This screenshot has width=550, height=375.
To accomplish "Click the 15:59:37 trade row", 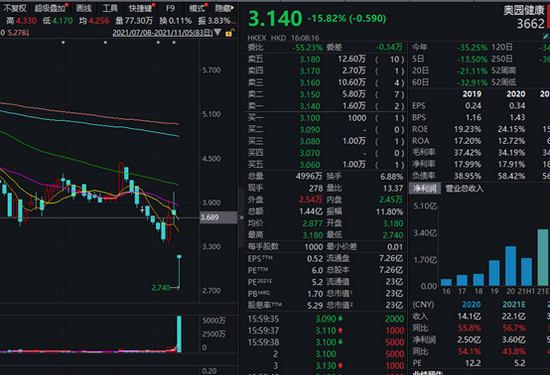I will 326,330.
